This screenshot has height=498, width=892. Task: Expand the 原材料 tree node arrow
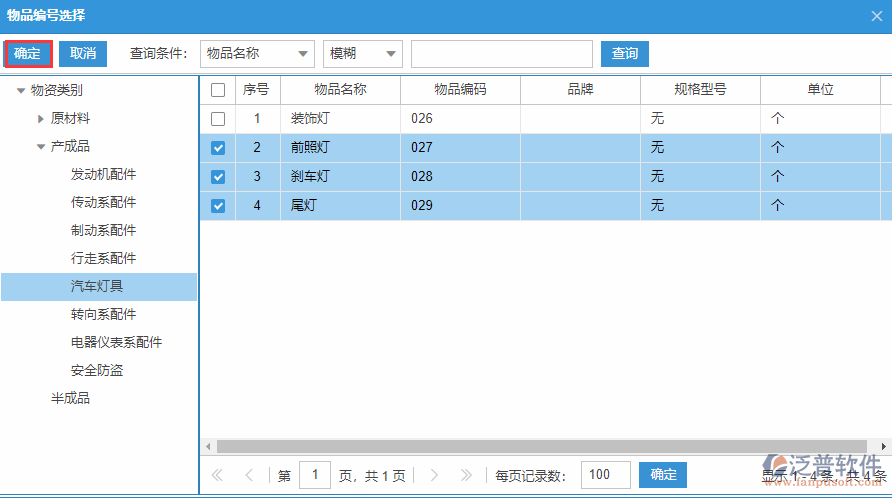[40, 118]
